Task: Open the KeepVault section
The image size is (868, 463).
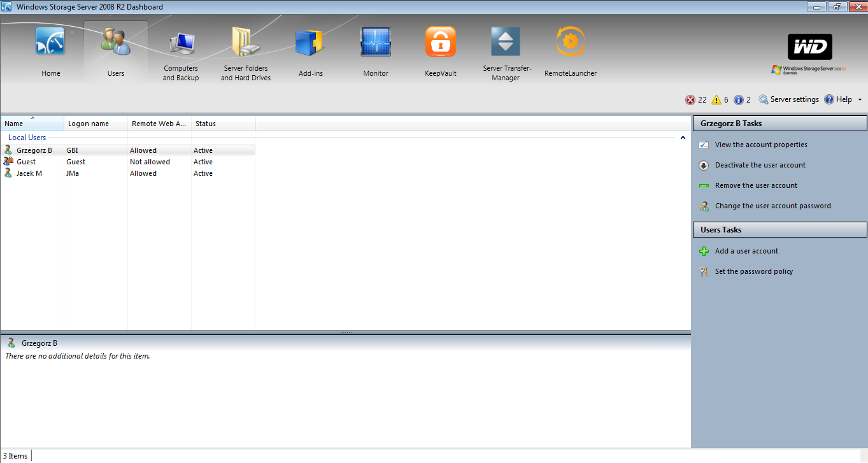Action: click(441, 52)
